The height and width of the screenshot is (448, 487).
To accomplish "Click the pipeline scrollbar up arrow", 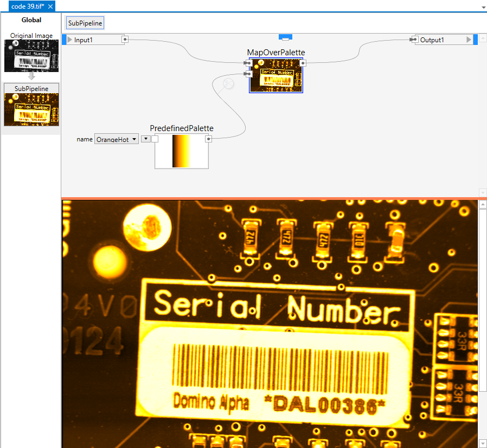I will click(x=483, y=38).
